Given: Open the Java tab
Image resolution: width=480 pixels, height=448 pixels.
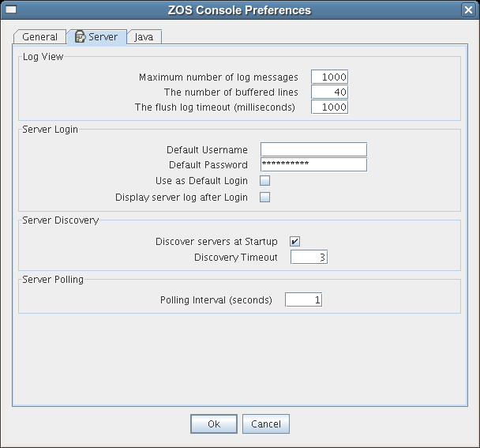Looking at the screenshot, I should tap(144, 37).
